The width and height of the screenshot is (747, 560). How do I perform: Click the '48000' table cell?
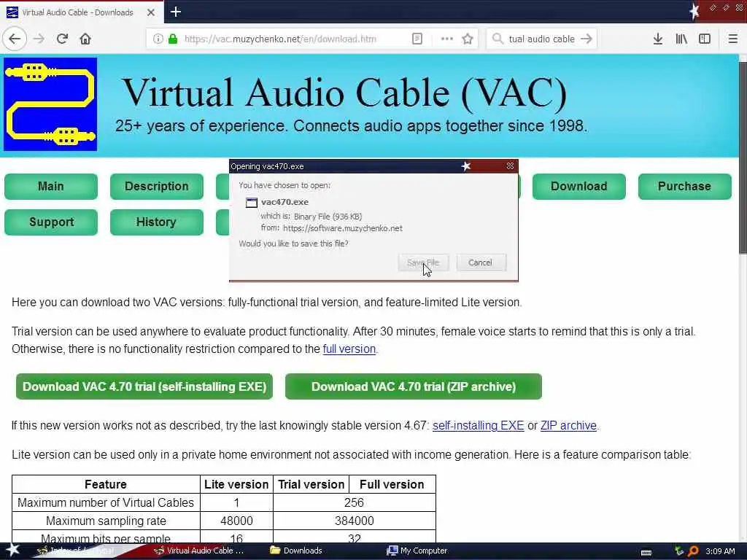point(236,521)
